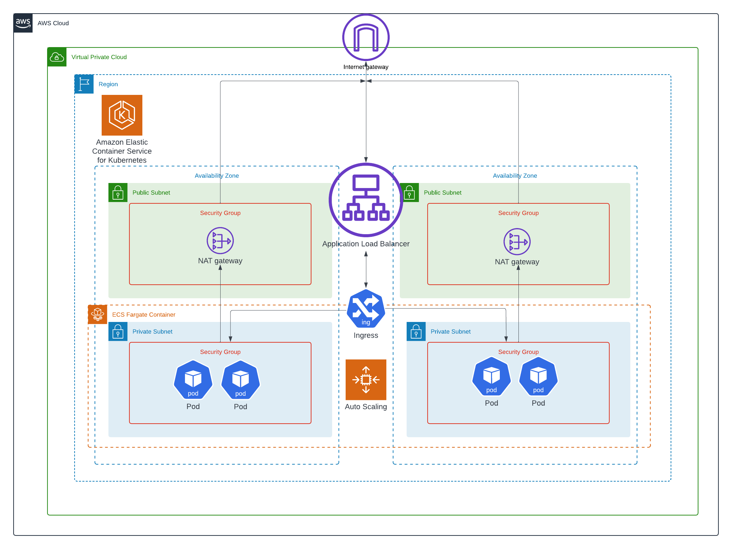
Task: Click the Auto Scaling text label
Action: (x=366, y=407)
